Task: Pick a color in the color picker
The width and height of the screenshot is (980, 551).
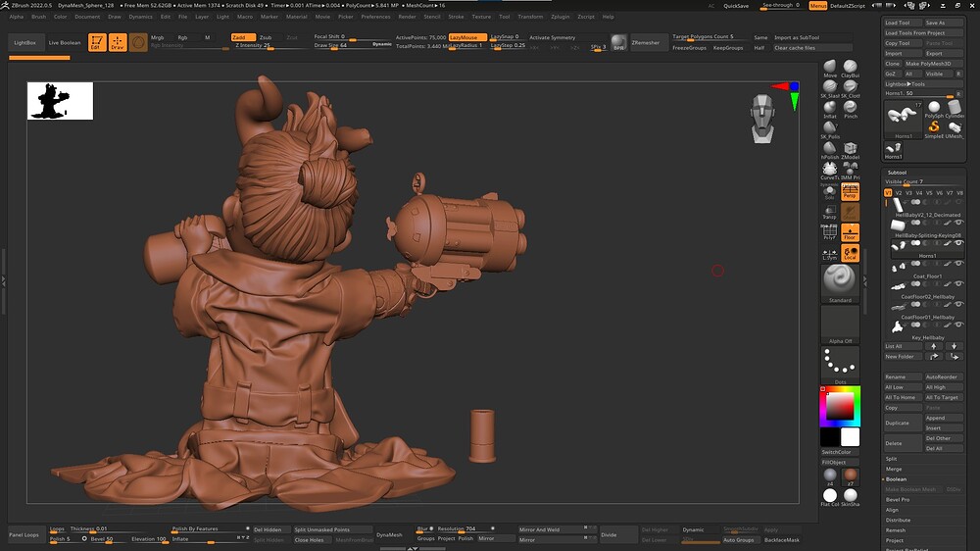Action: [x=840, y=407]
